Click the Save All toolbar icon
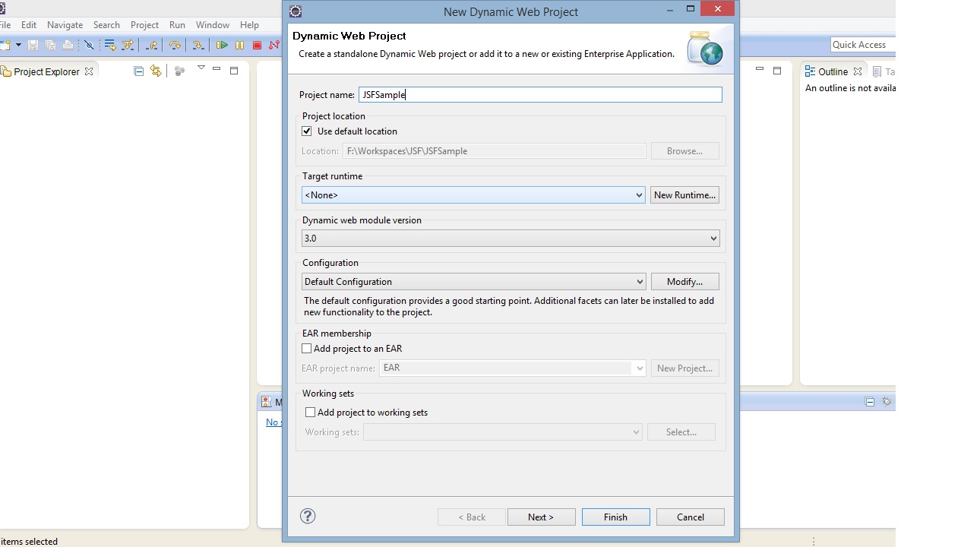980x547 pixels. (50, 46)
